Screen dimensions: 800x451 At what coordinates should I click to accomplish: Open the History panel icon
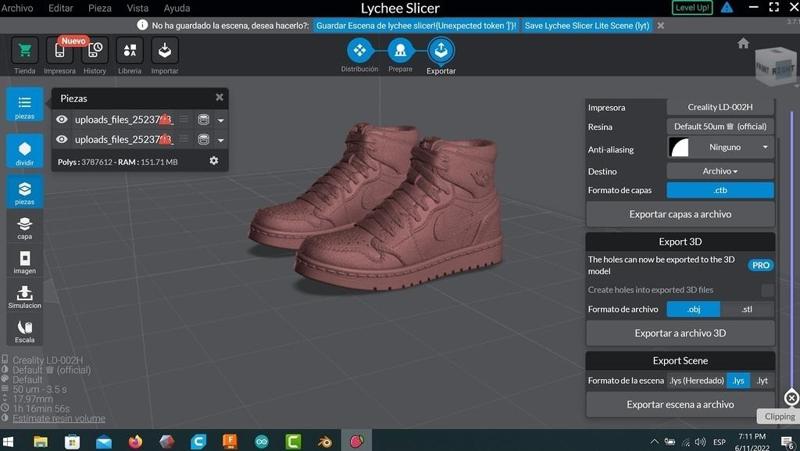click(x=94, y=51)
